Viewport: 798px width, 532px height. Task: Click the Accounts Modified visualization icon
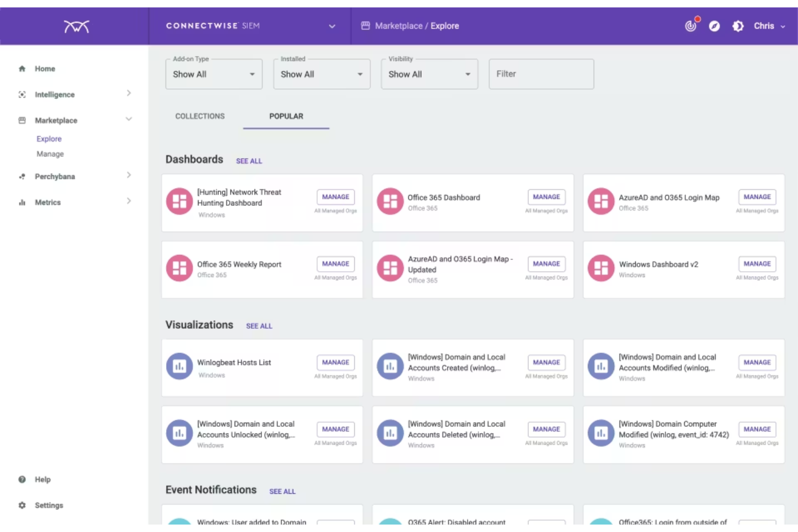click(601, 367)
